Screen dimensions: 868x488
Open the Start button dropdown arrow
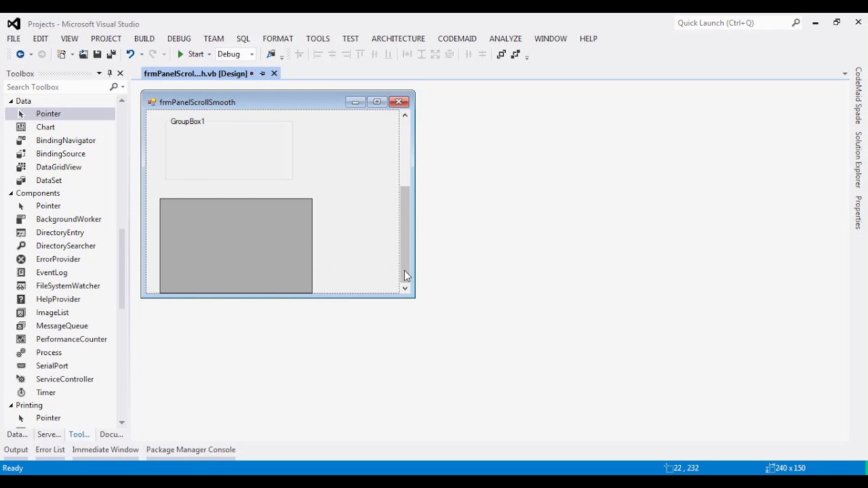[x=209, y=54]
